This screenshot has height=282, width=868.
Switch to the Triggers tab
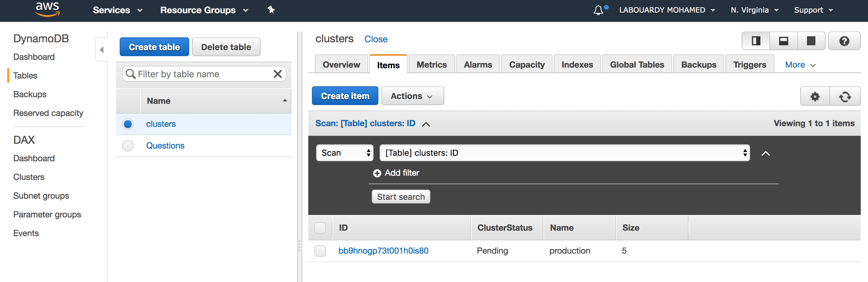click(x=750, y=64)
